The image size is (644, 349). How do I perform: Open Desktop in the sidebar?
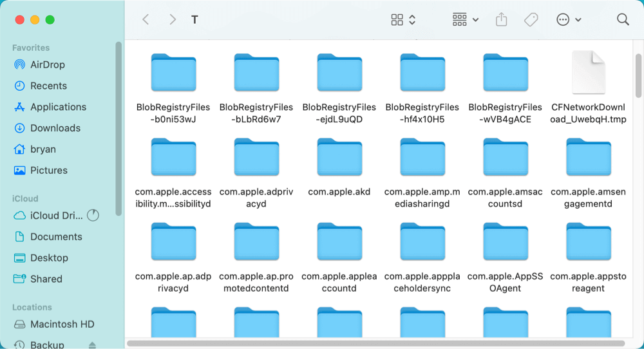pyautogui.click(x=49, y=258)
